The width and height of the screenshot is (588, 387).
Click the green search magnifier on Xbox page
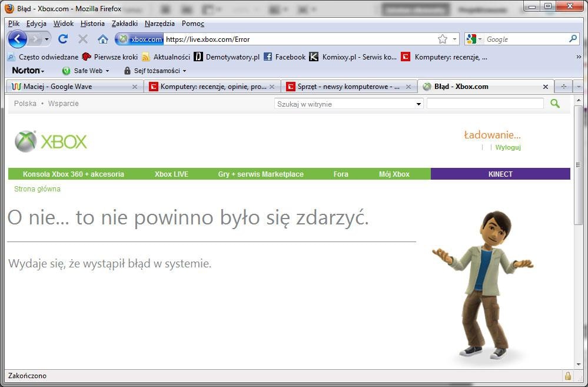(x=554, y=103)
